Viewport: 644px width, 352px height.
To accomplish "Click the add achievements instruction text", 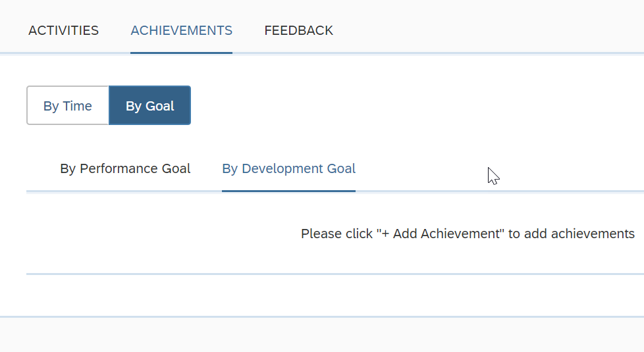I will tap(468, 234).
